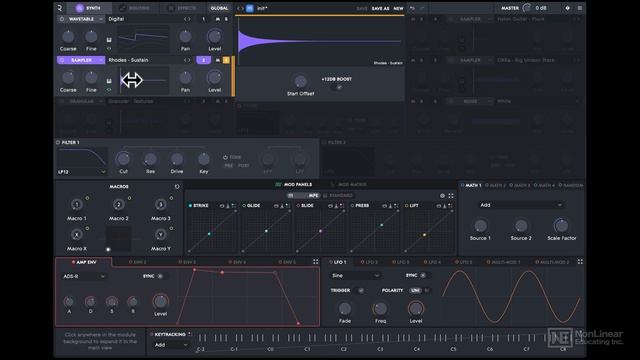The image size is (640, 360).
Task: Step through presets using header arrows
Action: click(x=240, y=8)
